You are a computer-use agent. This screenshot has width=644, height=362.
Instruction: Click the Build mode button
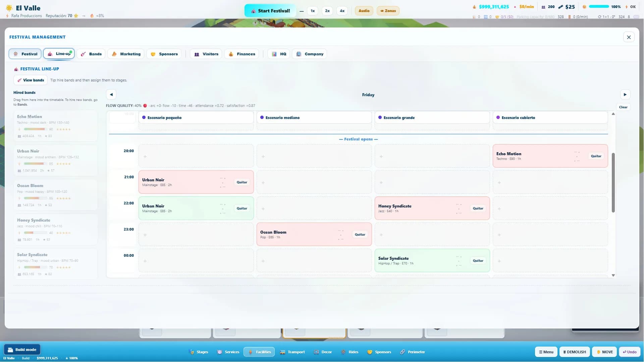click(x=22, y=350)
